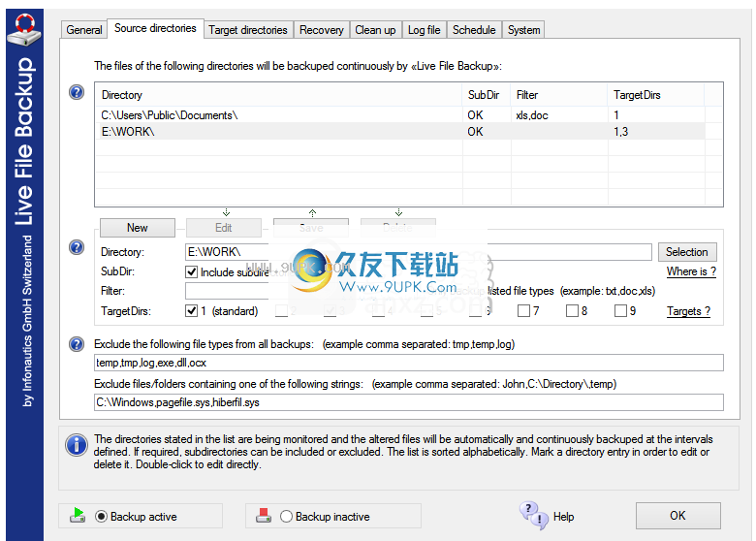
Task: Open help icon beside the Directory edit section
Action: [x=77, y=247]
